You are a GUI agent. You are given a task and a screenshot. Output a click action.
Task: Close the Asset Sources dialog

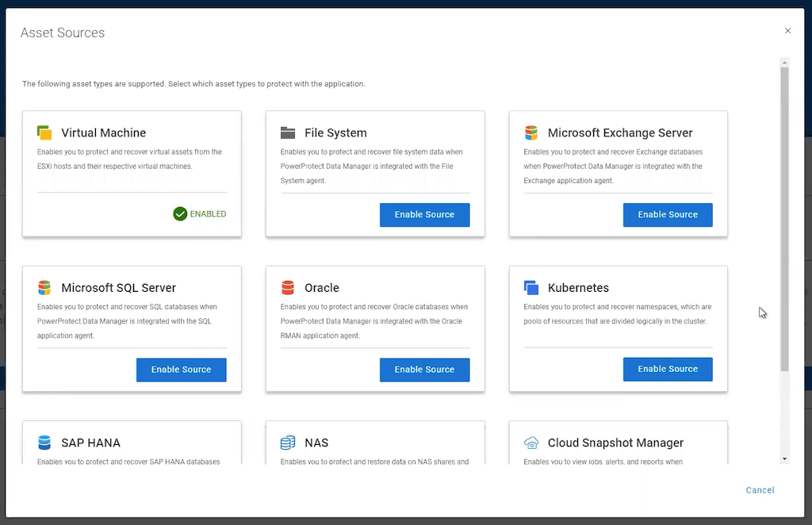pos(787,31)
